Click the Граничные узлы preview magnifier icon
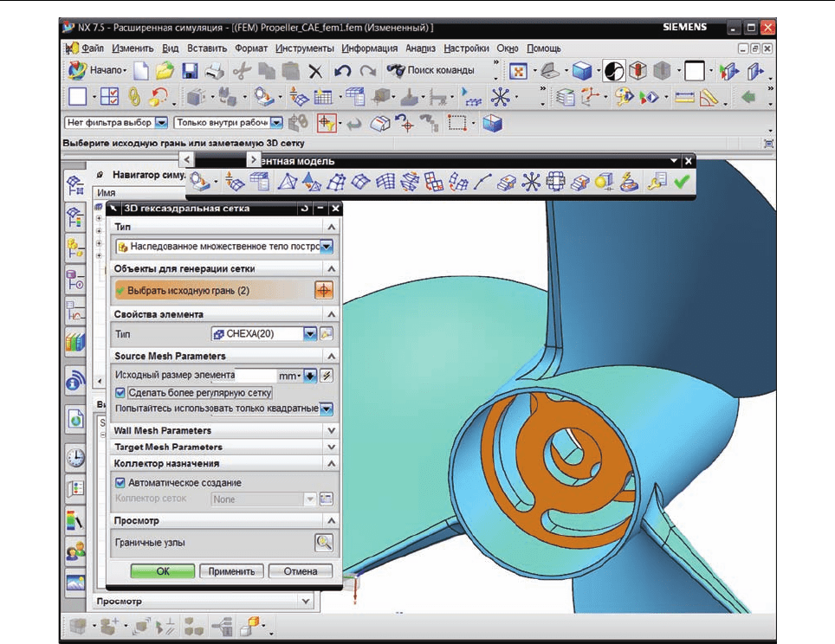The width and height of the screenshot is (835, 644). point(324,543)
